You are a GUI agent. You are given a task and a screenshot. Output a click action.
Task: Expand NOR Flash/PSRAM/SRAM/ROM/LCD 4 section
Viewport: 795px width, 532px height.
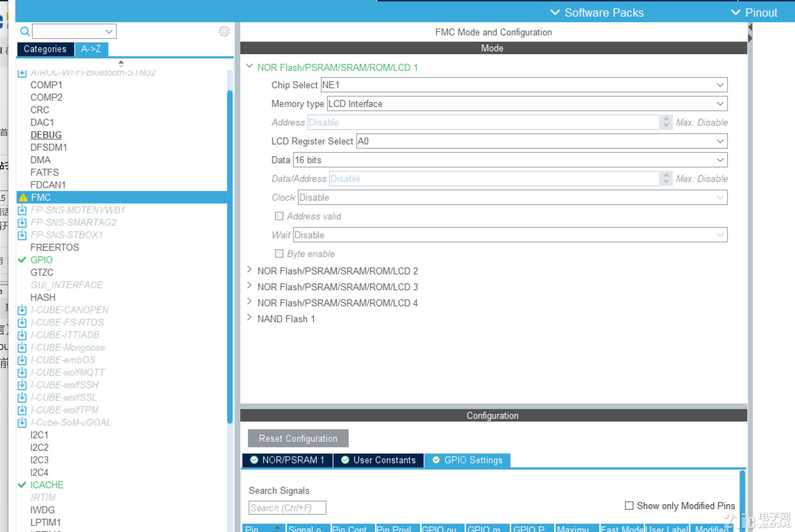click(250, 302)
